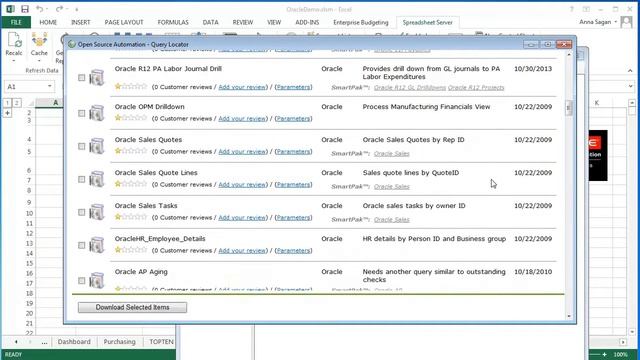Tick the OracleHR_Employee_Details checkbox

pyautogui.click(x=82, y=245)
